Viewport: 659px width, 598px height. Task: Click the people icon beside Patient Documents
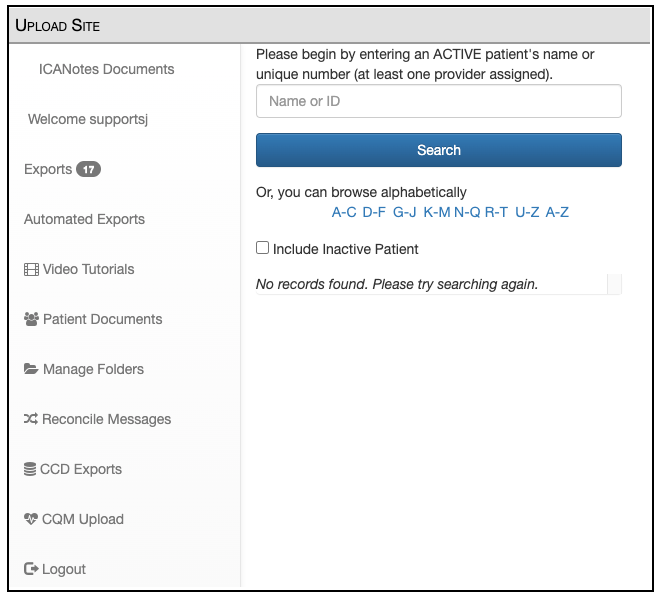pos(31,319)
